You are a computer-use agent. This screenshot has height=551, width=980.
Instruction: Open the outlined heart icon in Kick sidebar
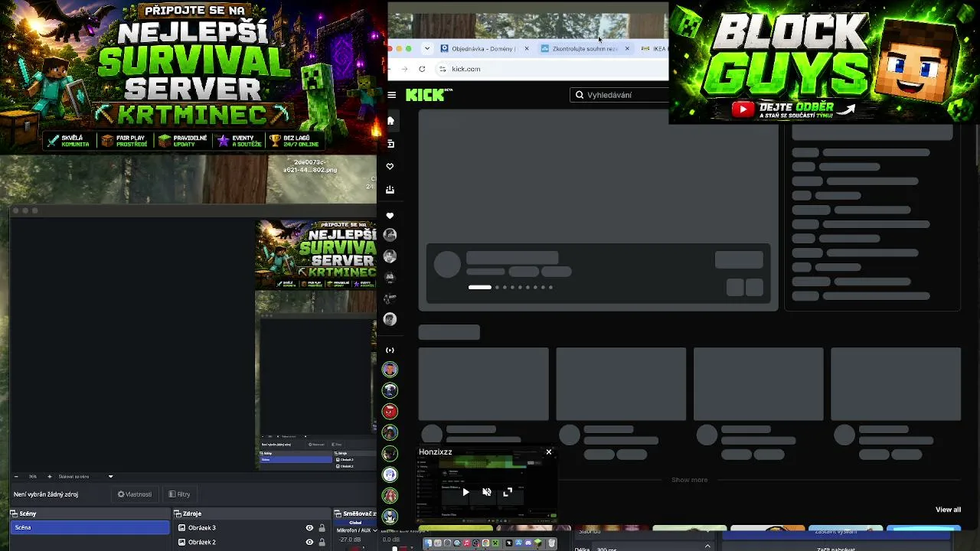390,166
